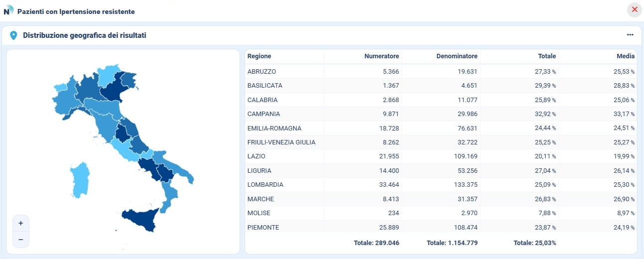Screen dimensions: 644x259
Task: Select MOLISE row label
Action: point(259,213)
